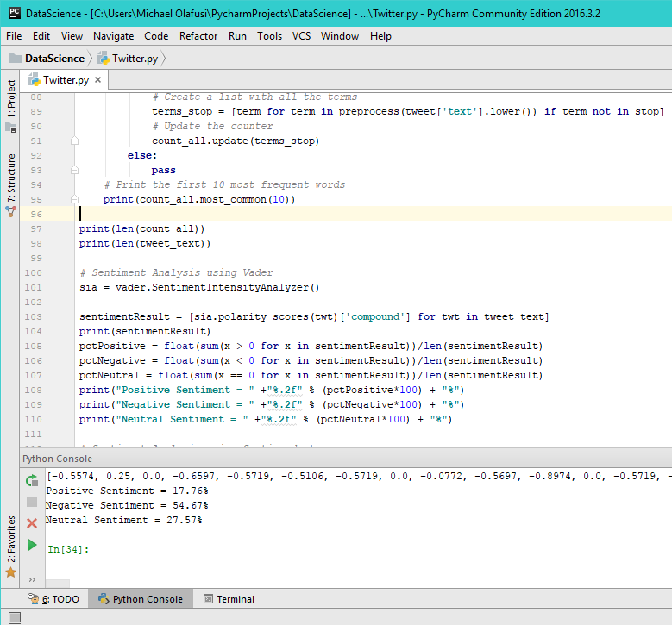Click the 'print(len(tweet_text))' line
This screenshot has height=625, width=672.
pyautogui.click(x=145, y=243)
